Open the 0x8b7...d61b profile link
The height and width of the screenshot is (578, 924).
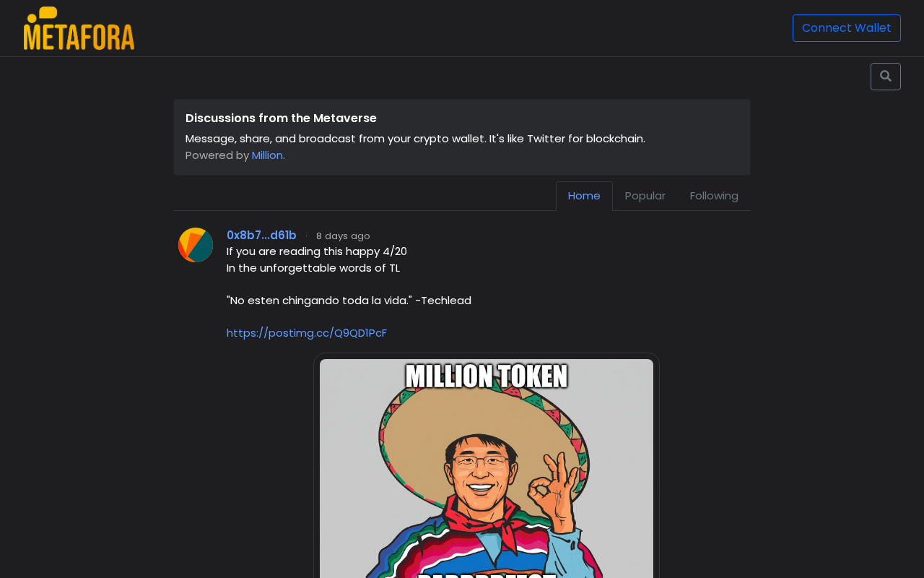261,236
